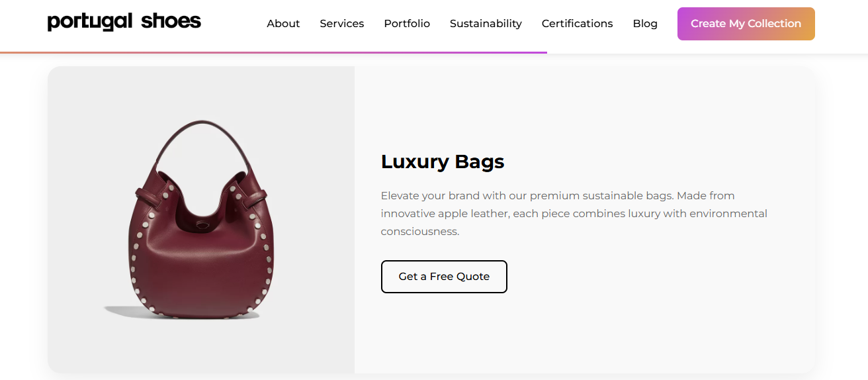Go to the Services page

point(341,24)
